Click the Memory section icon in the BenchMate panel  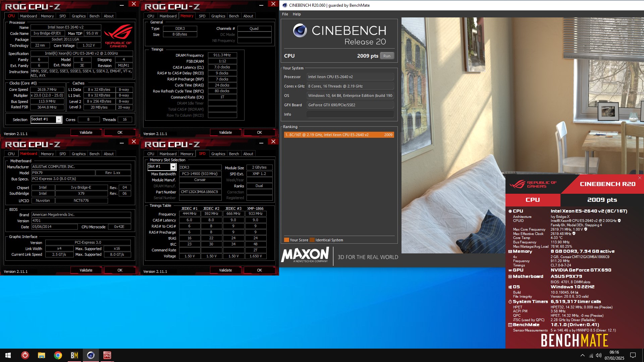(510, 251)
